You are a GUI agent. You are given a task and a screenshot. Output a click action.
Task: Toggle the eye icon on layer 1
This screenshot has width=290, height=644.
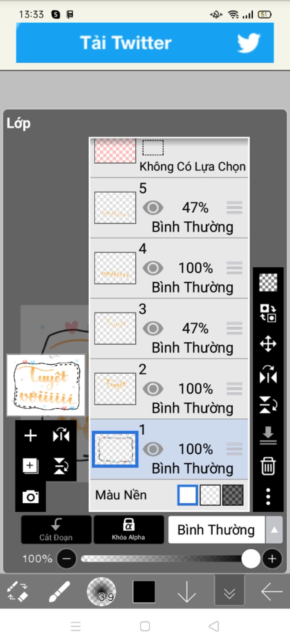tap(153, 449)
